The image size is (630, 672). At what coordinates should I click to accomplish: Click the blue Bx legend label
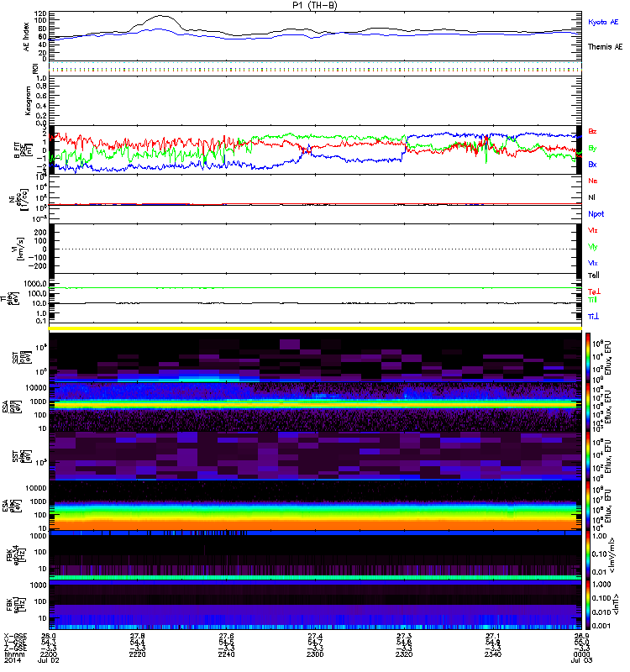593,164
